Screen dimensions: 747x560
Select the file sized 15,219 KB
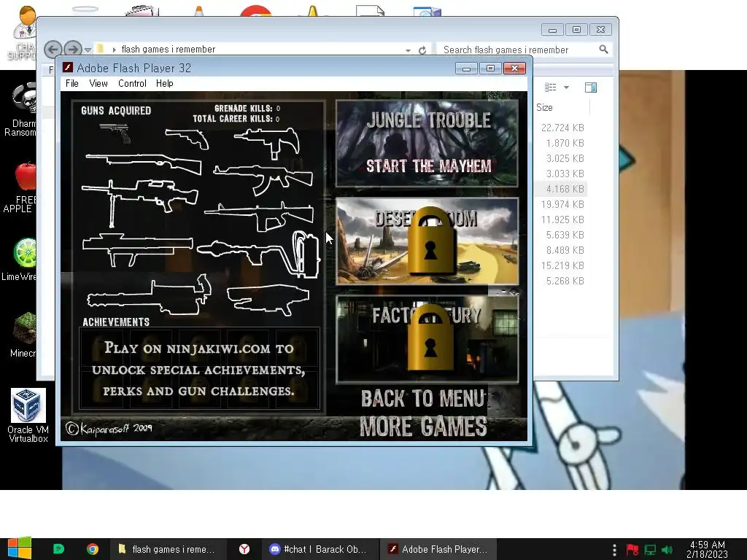[562, 265]
